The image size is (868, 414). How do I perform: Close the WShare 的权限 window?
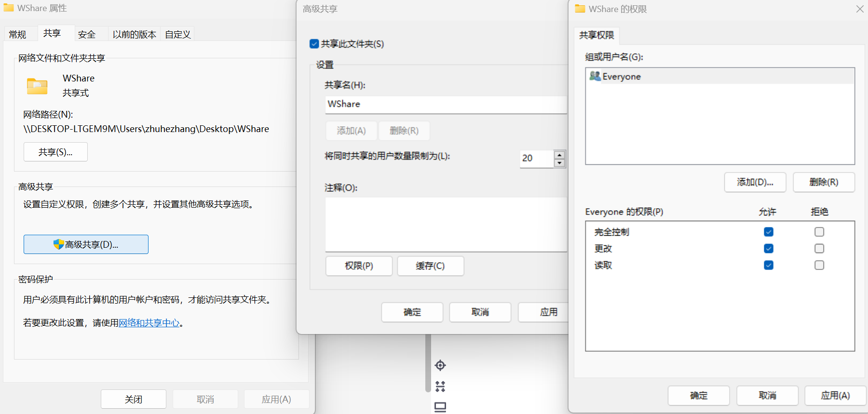pos(860,9)
